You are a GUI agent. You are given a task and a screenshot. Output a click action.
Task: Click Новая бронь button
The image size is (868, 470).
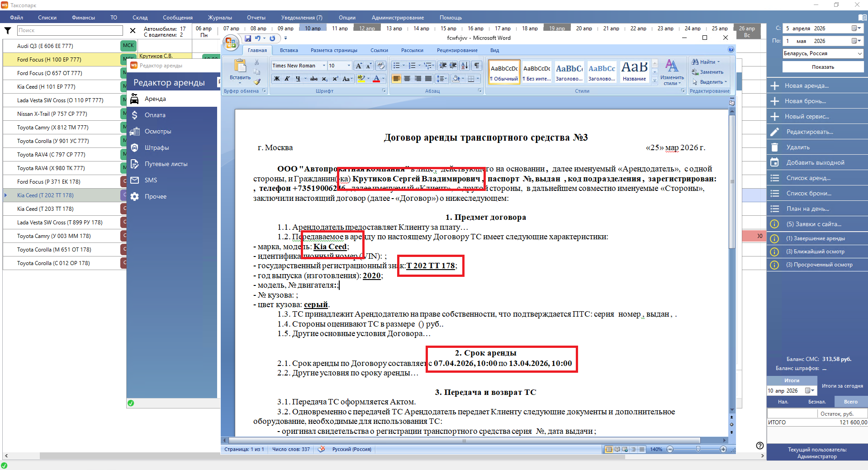[x=817, y=101]
